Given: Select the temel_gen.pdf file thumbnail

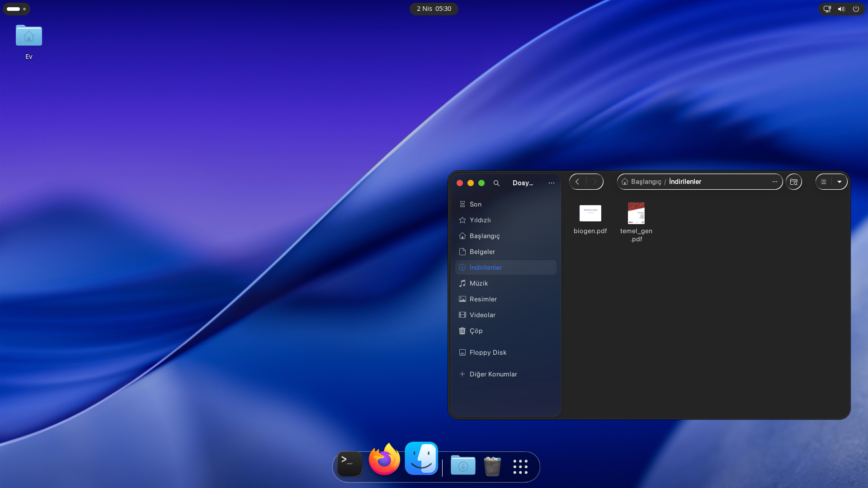Looking at the screenshot, I should coord(636,213).
